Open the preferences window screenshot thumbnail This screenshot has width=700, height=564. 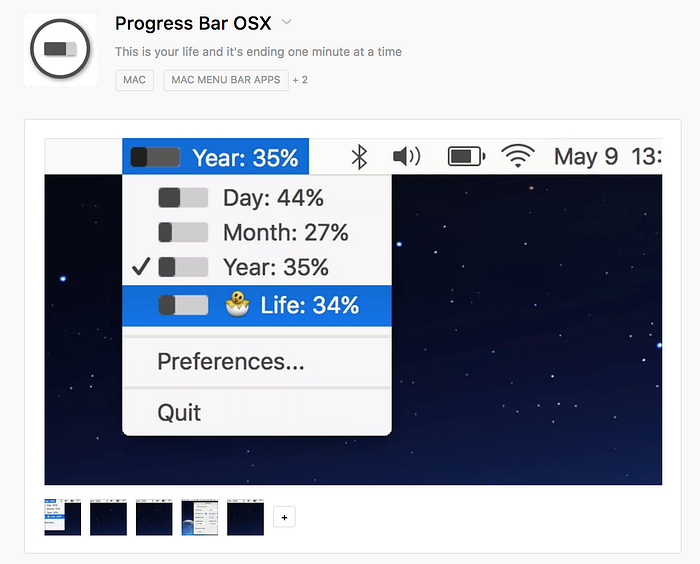200,517
